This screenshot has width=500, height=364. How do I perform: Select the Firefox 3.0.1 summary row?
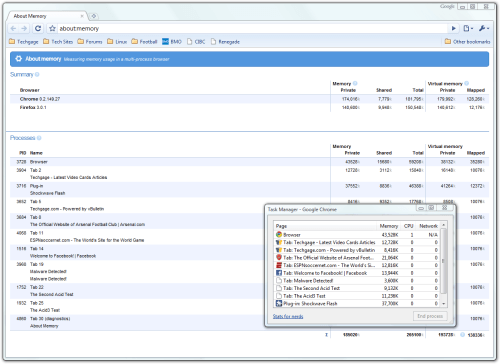(x=249, y=107)
